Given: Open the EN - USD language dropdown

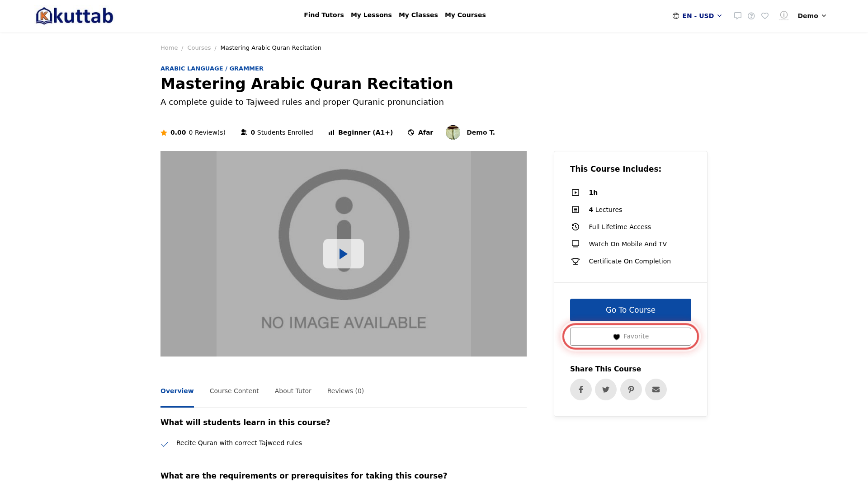Looking at the screenshot, I should (698, 16).
